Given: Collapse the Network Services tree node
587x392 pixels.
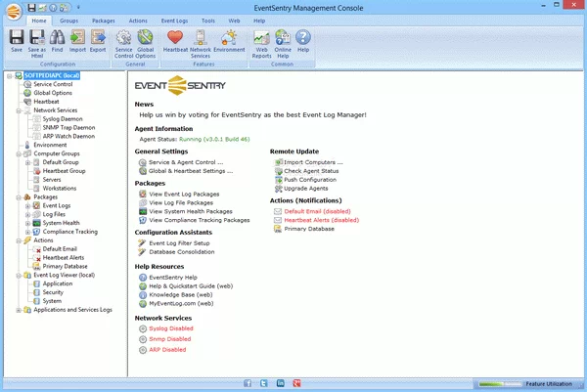Looking at the screenshot, I should [x=19, y=110].
